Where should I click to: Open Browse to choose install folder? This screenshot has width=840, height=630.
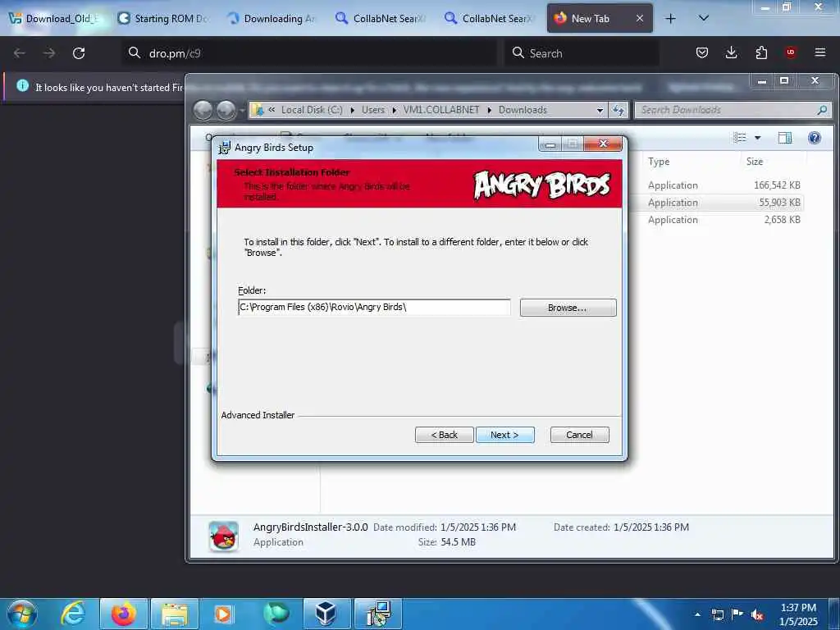click(x=568, y=308)
